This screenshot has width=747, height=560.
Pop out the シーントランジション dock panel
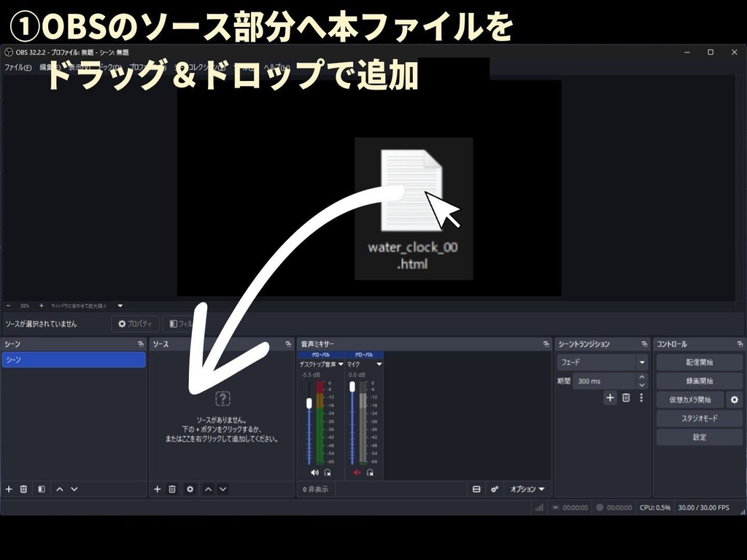[x=645, y=344]
